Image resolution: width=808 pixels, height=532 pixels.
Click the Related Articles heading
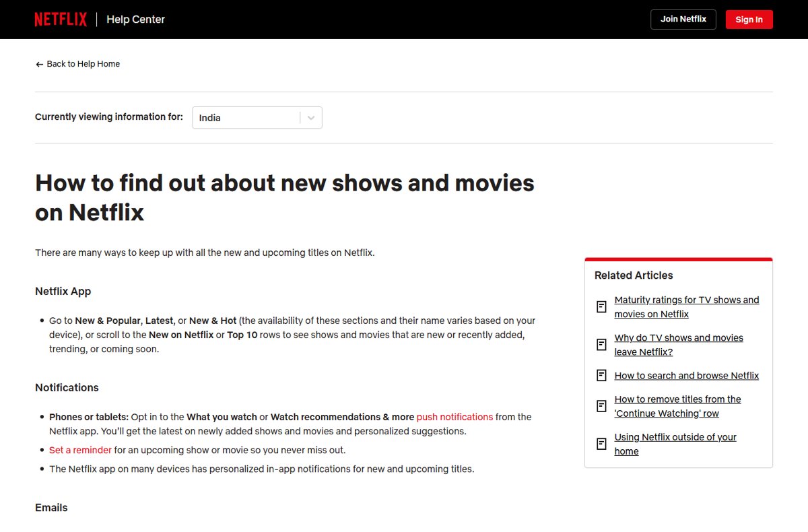[634, 275]
